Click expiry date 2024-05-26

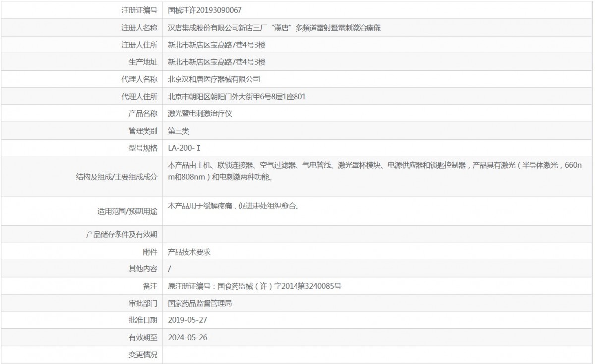click(187, 337)
